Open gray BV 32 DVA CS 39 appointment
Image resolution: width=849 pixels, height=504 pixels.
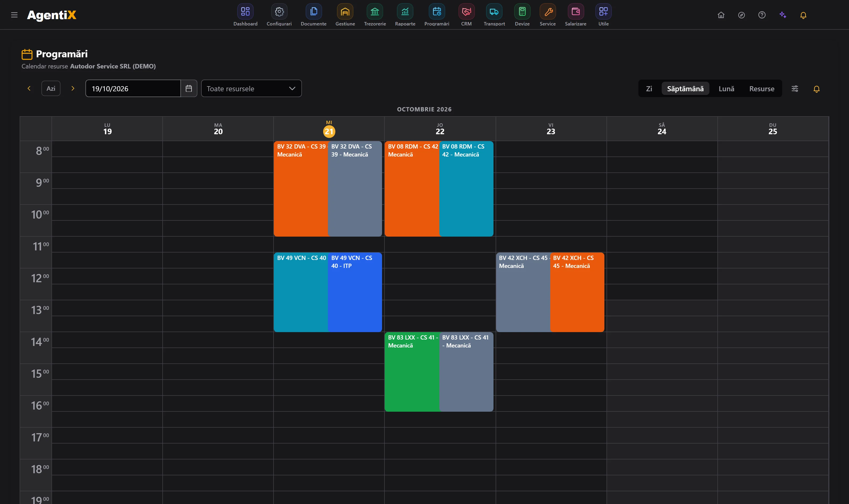pos(355,189)
